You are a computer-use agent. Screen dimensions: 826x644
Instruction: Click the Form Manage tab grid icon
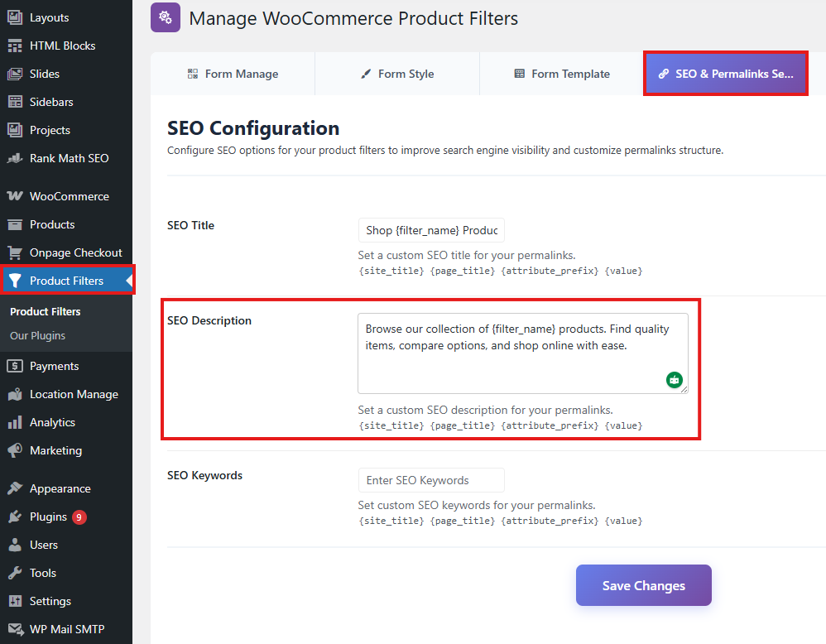193,74
